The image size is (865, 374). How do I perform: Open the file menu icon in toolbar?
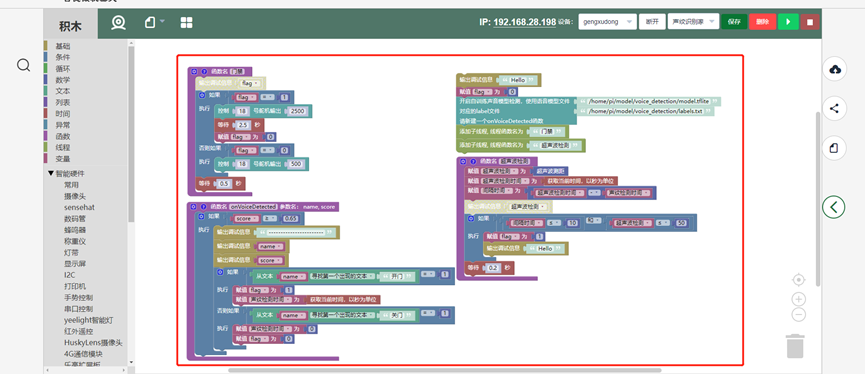[154, 23]
